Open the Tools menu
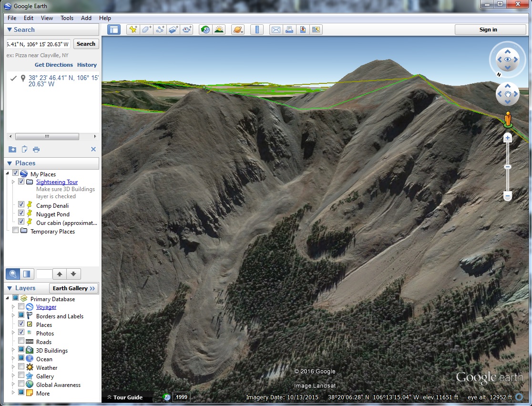Viewport: 532px width, 406px height. 67,18
